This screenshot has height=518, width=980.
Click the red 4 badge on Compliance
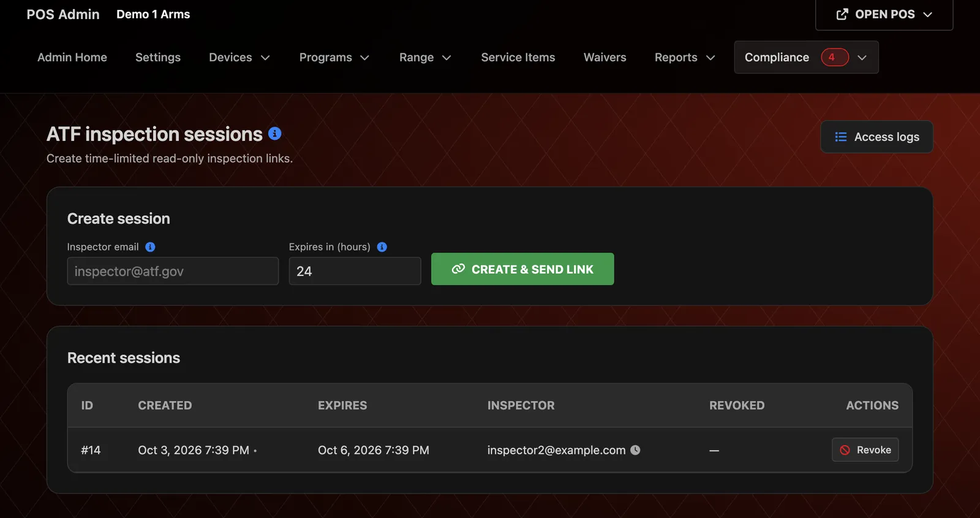click(835, 57)
